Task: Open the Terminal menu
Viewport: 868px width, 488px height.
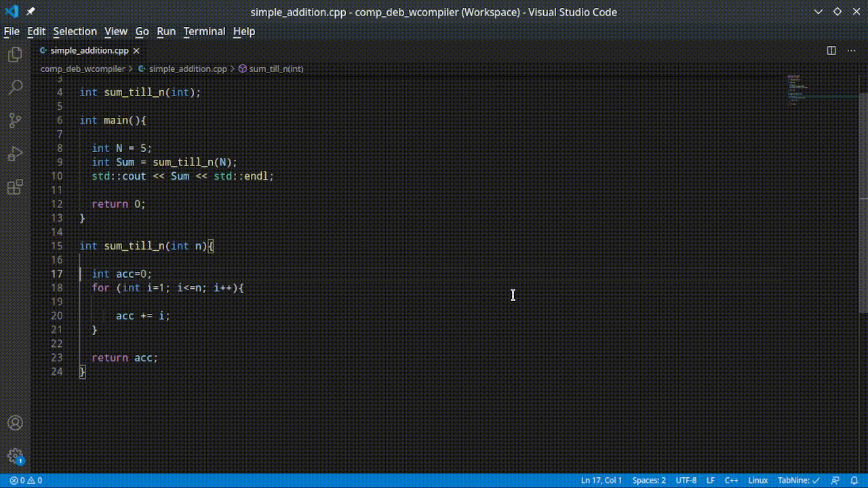Action: [204, 31]
